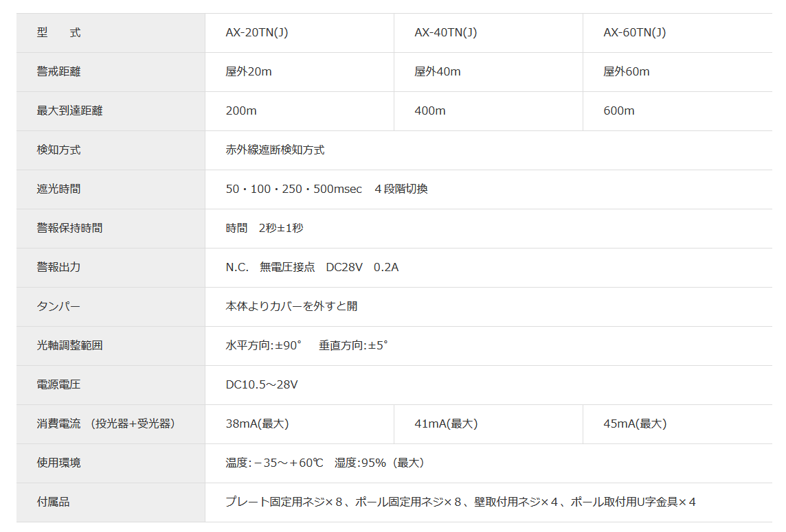Click the 検知方式 row label
786x532 pixels.
click(x=58, y=150)
